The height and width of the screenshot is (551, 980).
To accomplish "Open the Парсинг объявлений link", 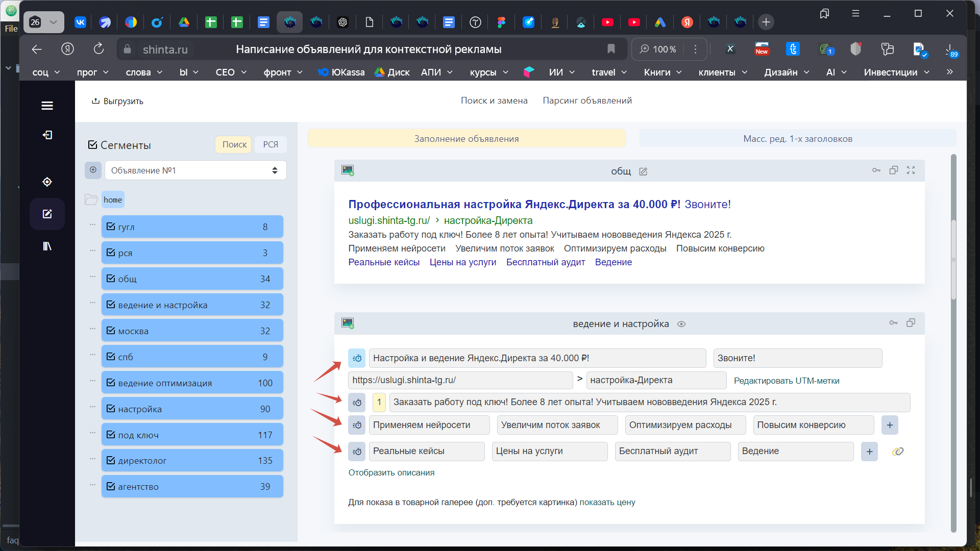I will pos(587,101).
